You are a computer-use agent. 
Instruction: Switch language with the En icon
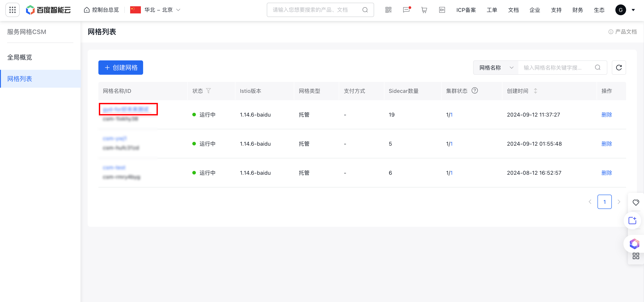[x=442, y=10]
